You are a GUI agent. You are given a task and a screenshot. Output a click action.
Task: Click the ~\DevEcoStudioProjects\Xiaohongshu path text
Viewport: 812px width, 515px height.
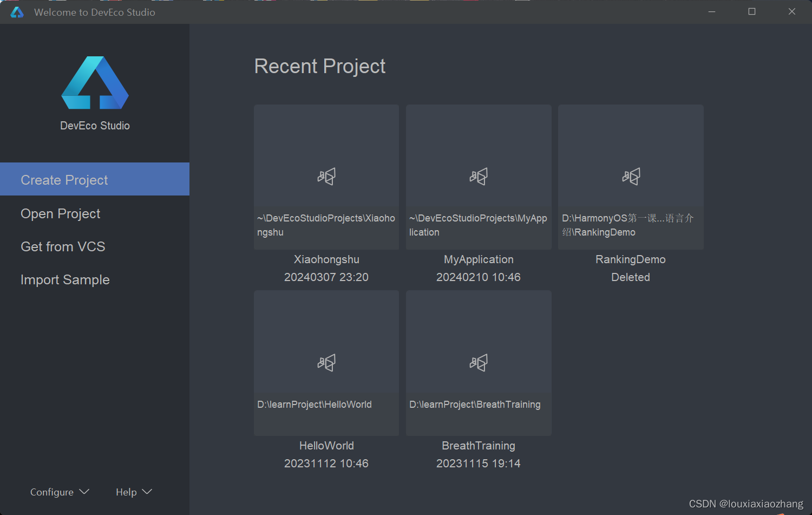pos(326,225)
